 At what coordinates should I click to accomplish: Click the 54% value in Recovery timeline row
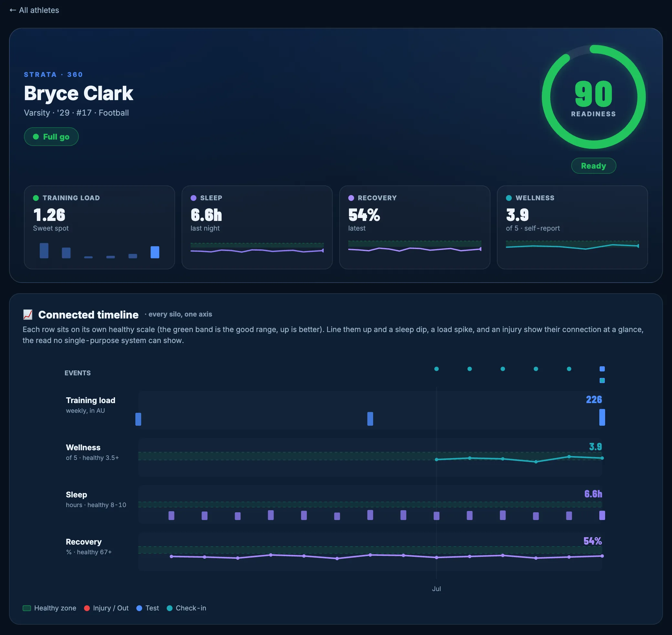click(x=593, y=541)
